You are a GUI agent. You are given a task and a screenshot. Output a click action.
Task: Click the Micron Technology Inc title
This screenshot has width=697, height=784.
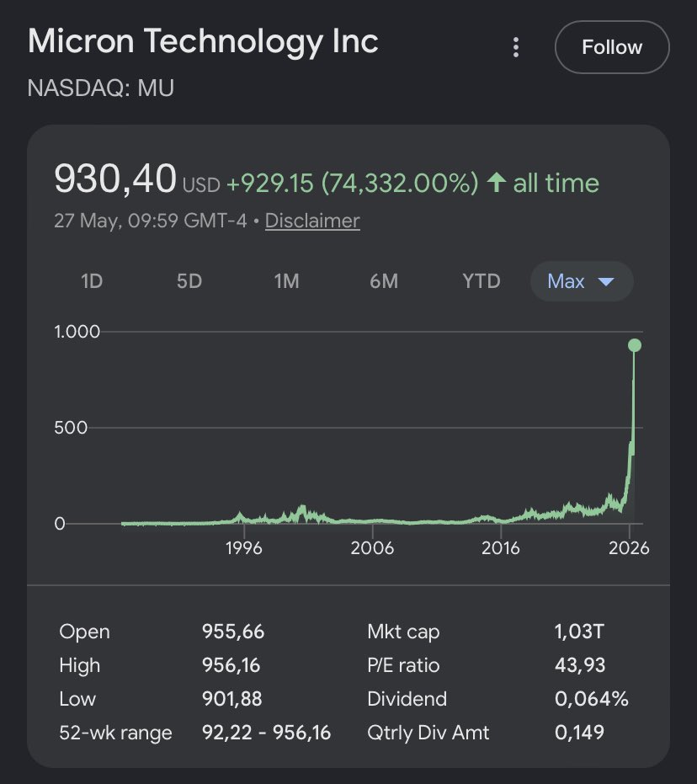tap(203, 42)
